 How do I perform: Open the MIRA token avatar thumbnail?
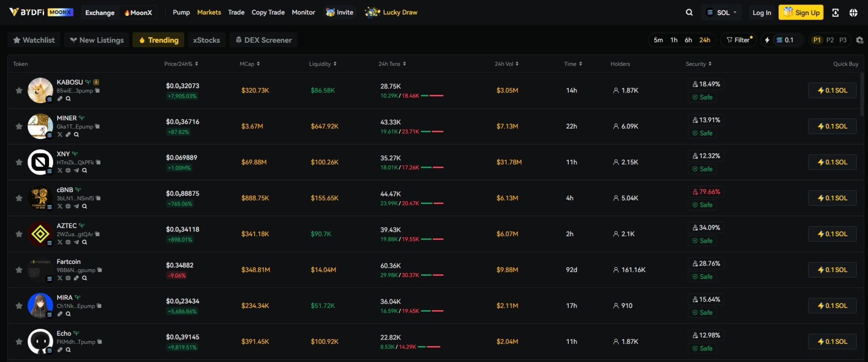40,305
